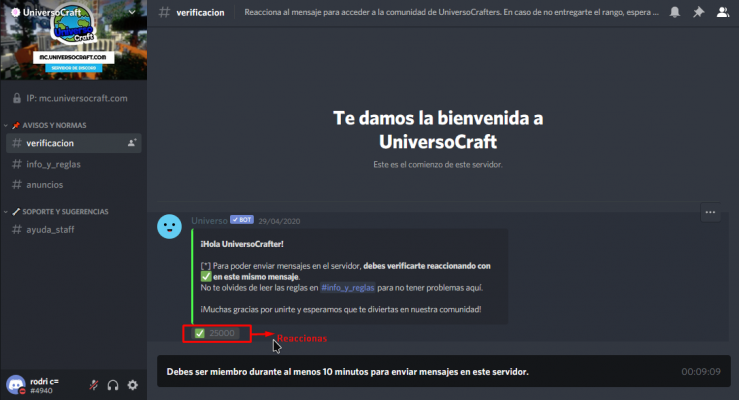
Task: Click the 29/04/2020 message timestamp
Action: 279,221
